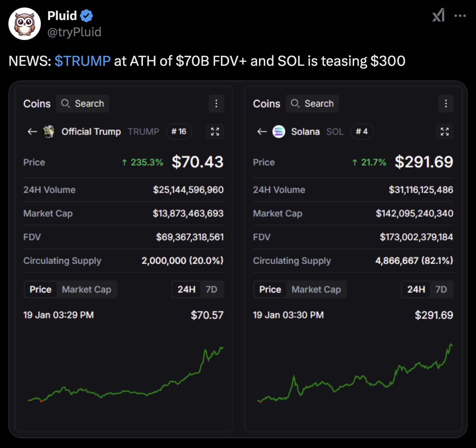Click the $70.43 price value
Viewport: 476px width, 448px height.
[x=197, y=162]
